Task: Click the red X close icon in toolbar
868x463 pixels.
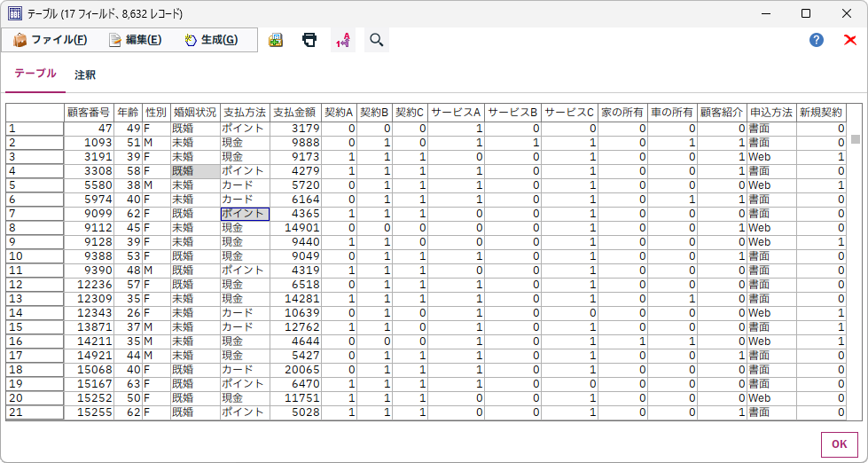Action: pyautogui.click(x=849, y=40)
